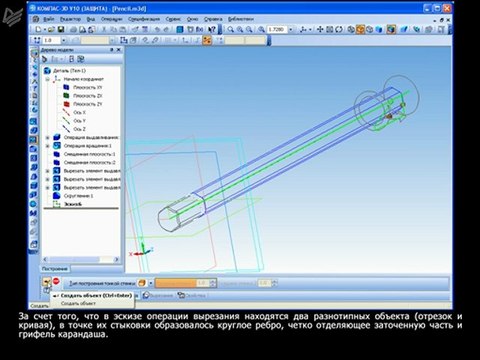Open the Файл menu

[48, 19]
